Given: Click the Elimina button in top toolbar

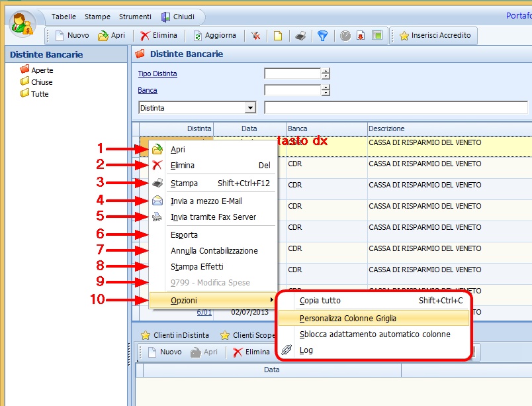Looking at the screenshot, I should [159, 36].
